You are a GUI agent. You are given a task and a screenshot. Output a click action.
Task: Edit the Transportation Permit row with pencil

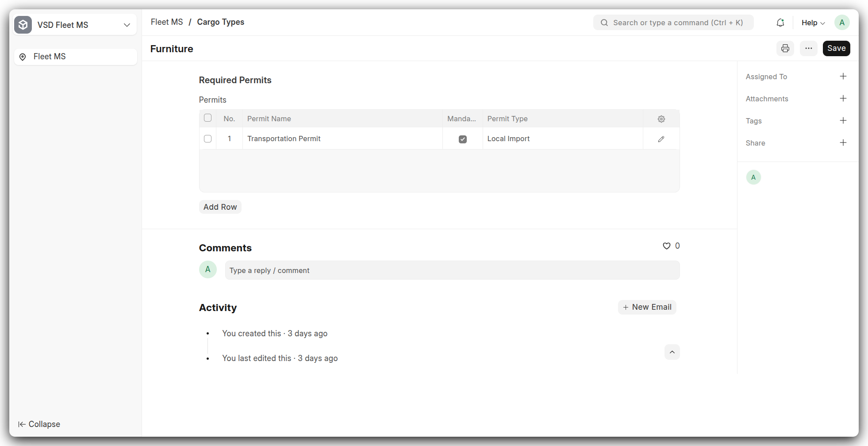(661, 139)
